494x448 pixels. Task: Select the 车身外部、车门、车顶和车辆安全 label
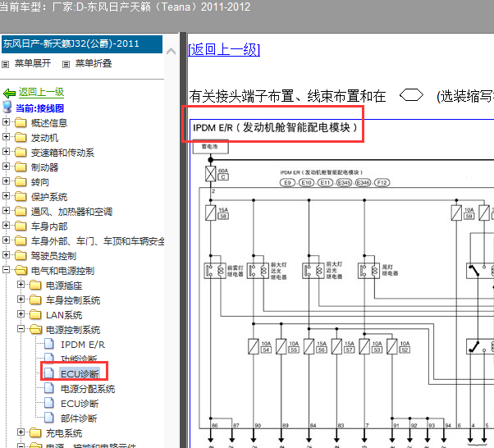(98, 241)
